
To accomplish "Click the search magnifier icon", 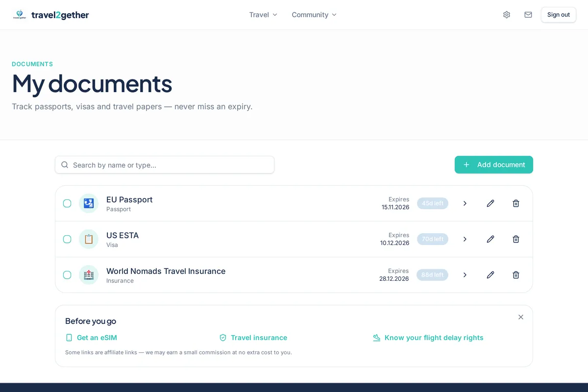I will click(x=65, y=165).
